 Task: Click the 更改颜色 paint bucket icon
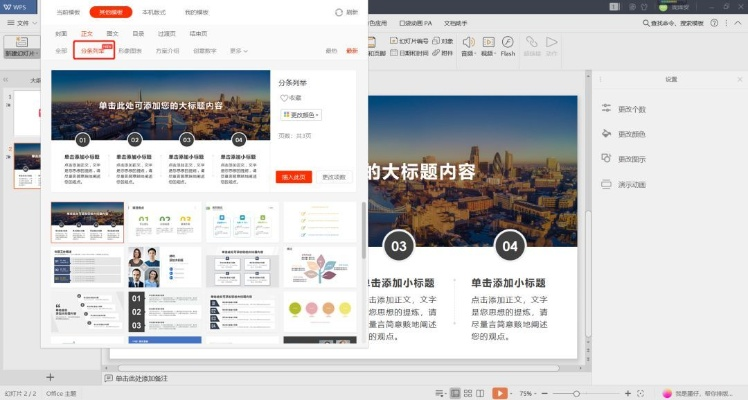[x=607, y=133]
